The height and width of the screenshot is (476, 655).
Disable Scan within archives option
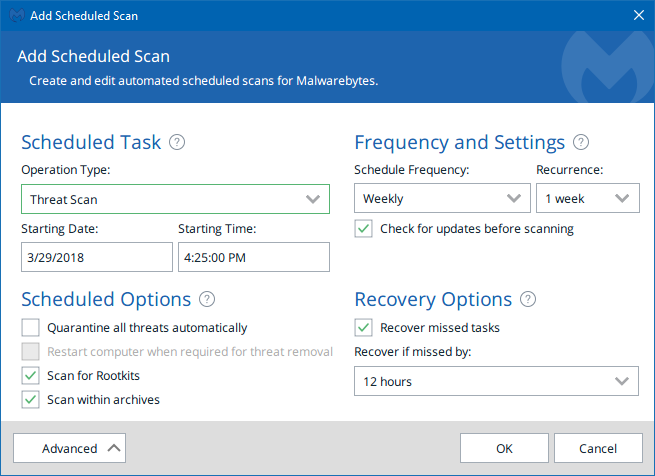(x=31, y=399)
